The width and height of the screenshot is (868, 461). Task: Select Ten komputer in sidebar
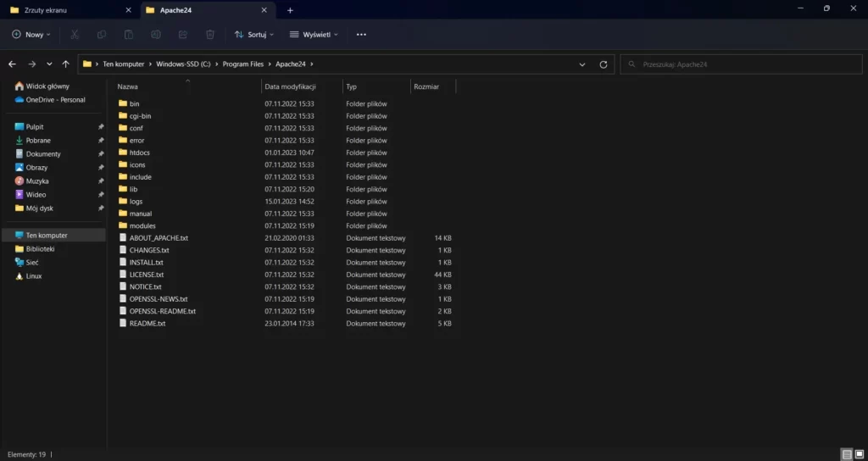click(x=53, y=236)
